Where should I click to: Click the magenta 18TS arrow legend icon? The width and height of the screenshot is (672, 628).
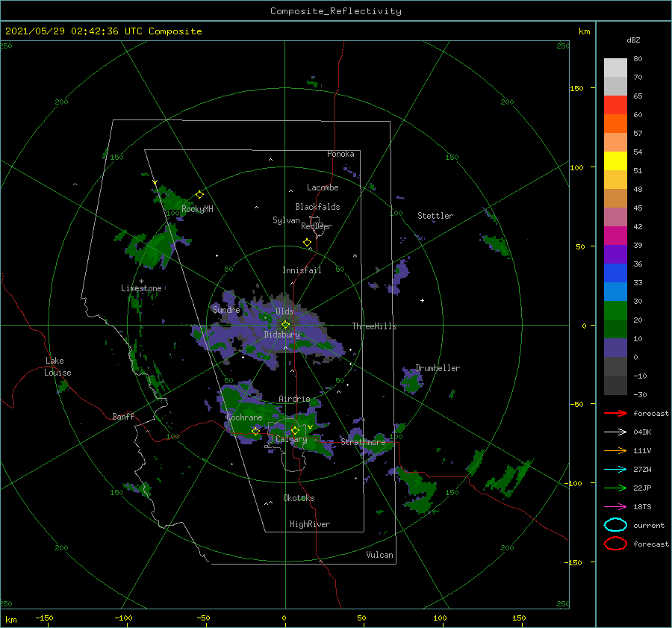pyautogui.click(x=615, y=507)
